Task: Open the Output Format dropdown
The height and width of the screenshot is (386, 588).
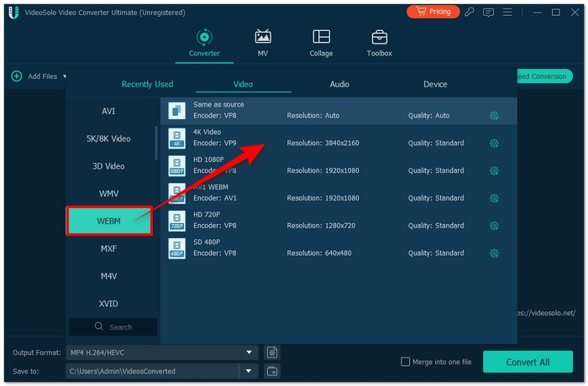Action: (162, 352)
